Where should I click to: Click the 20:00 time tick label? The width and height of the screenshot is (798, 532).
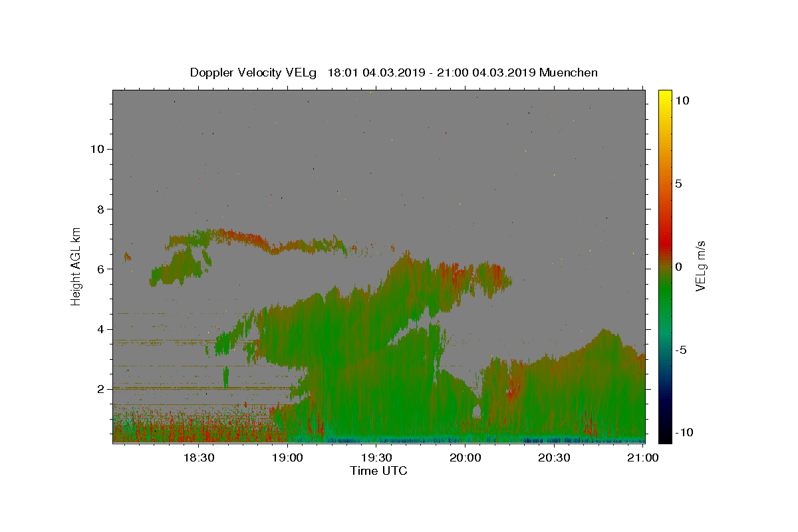click(x=465, y=458)
